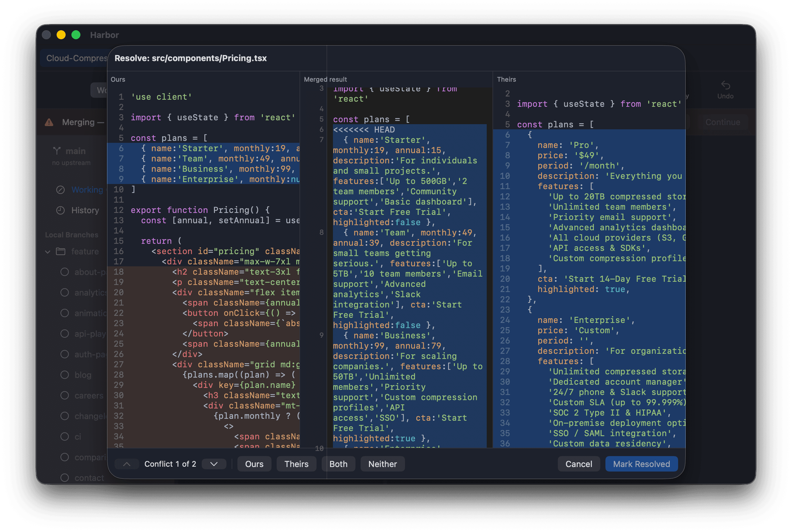Click the Local Branches section heading
792x532 pixels.
point(72,235)
